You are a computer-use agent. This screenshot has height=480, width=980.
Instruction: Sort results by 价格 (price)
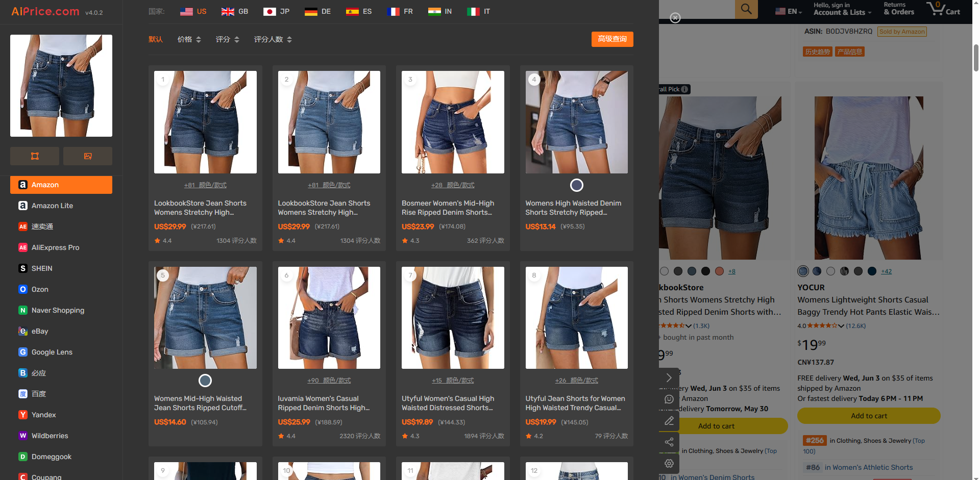coord(189,39)
